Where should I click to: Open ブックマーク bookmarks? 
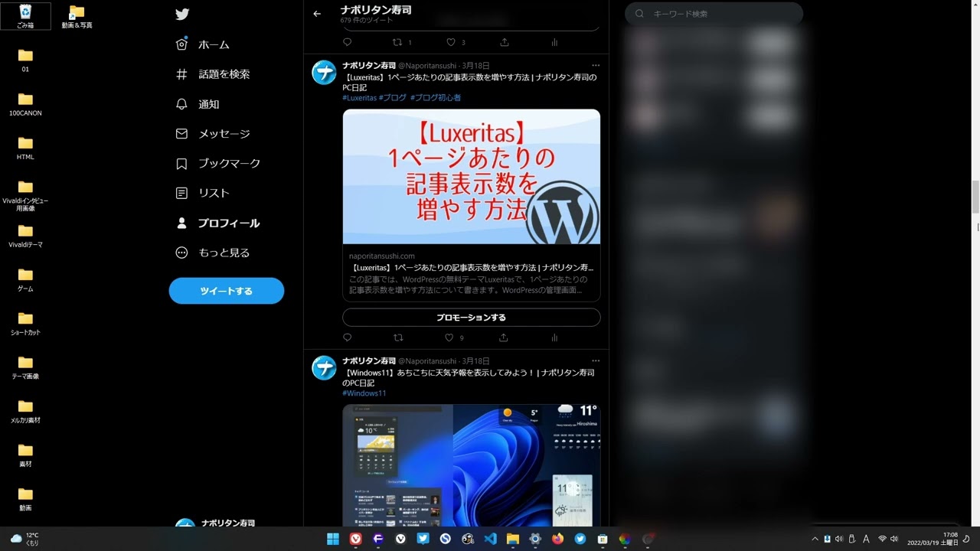218,163
